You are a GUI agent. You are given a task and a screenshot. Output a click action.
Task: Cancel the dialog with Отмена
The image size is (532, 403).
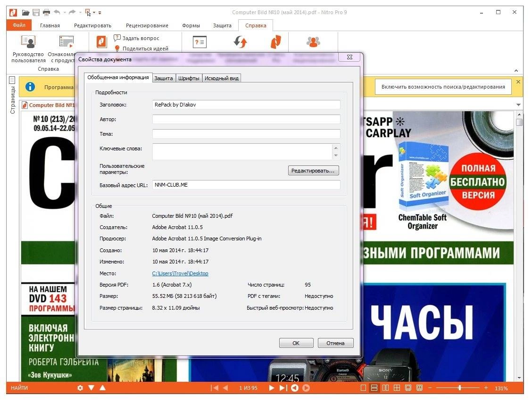335,343
